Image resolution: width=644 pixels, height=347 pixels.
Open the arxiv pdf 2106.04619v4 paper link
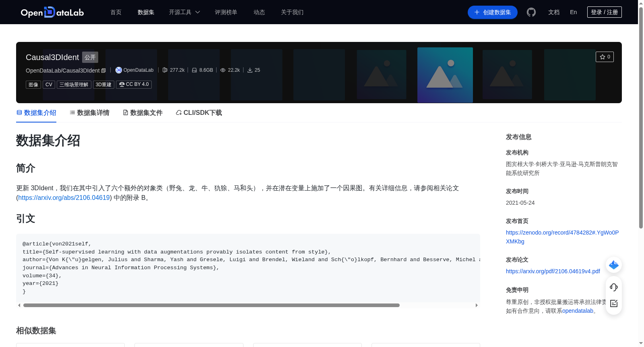[553, 271]
